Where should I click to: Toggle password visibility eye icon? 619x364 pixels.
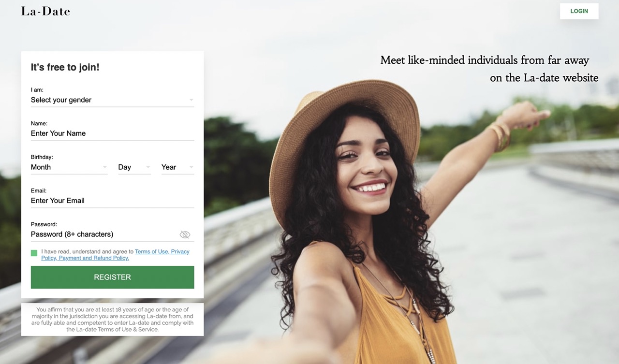[x=185, y=234]
